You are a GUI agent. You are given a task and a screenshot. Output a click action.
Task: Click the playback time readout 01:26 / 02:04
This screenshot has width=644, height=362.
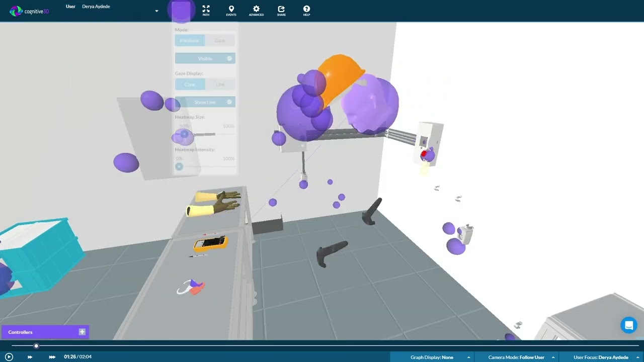(x=77, y=357)
